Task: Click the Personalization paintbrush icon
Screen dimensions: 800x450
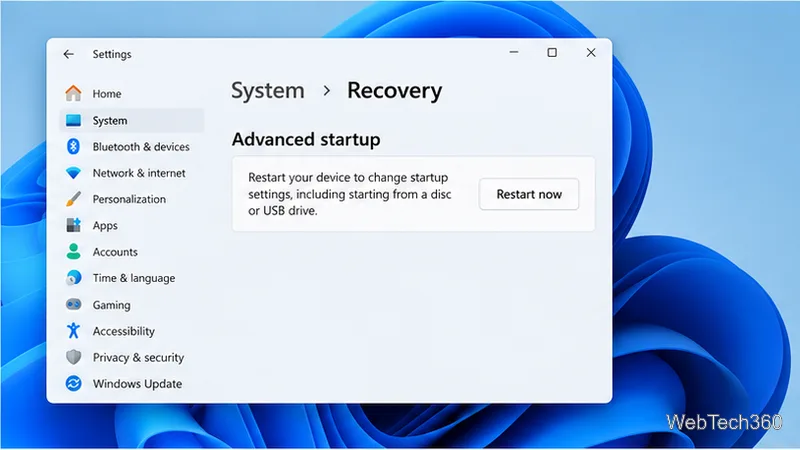Action: (73, 199)
